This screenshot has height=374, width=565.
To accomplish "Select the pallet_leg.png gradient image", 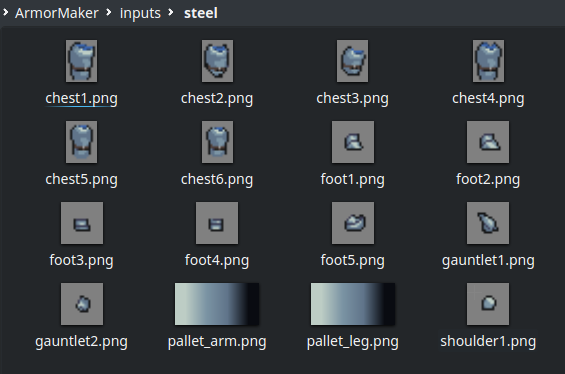I will coord(353,304).
